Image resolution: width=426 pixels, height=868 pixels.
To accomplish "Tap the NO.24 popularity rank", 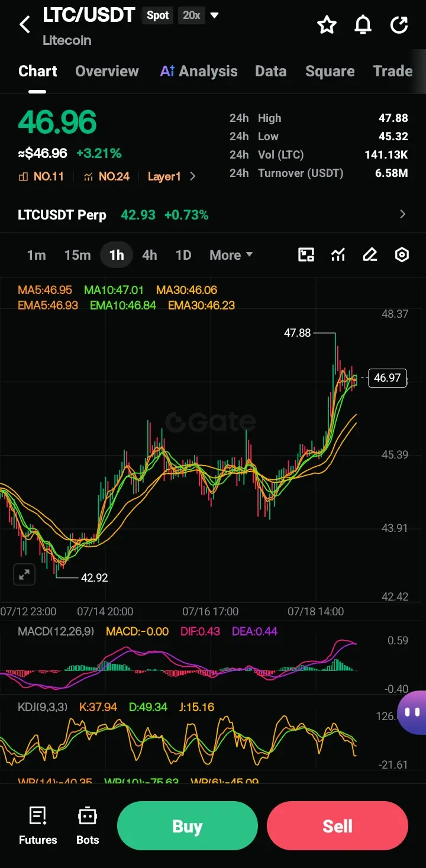I will click(107, 176).
